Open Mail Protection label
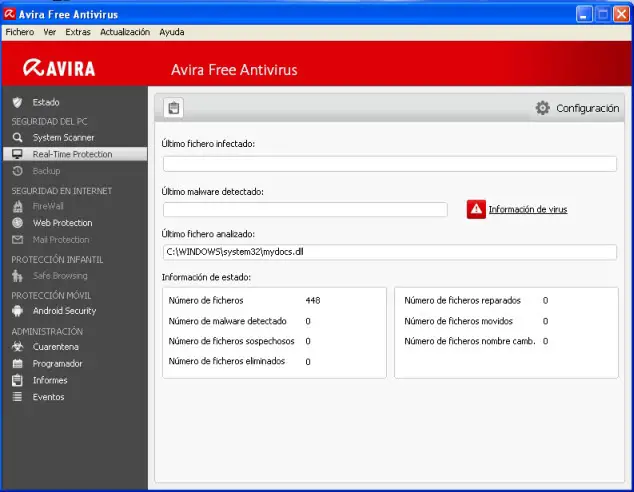634x492 pixels. pyautogui.click(x=61, y=240)
